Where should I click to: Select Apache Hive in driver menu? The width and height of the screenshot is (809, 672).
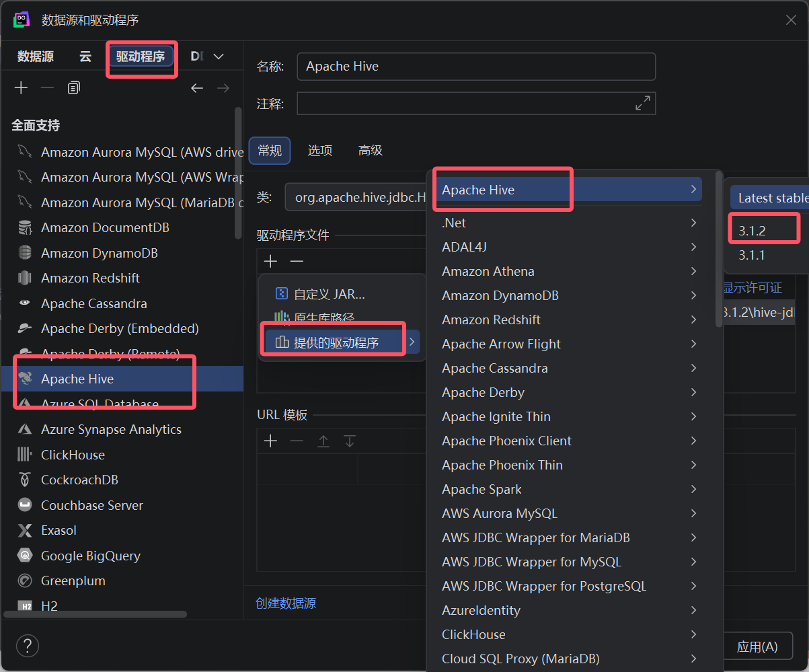coord(568,190)
